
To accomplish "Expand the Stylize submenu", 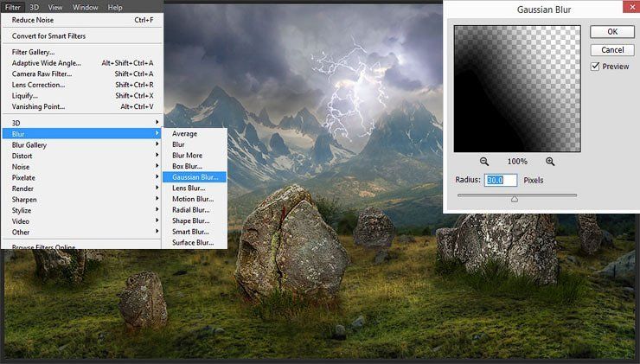I will [x=82, y=210].
